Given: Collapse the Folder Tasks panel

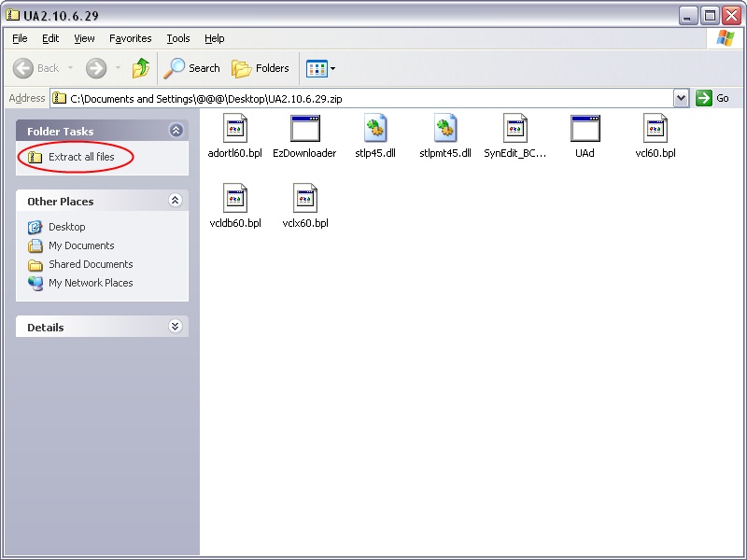Looking at the screenshot, I should click(175, 131).
